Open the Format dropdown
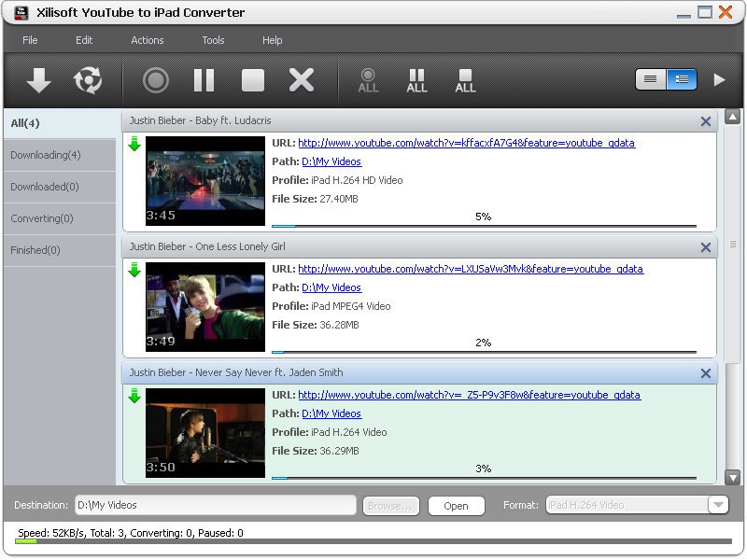Image resolution: width=747 pixels, height=560 pixels. [717, 505]
